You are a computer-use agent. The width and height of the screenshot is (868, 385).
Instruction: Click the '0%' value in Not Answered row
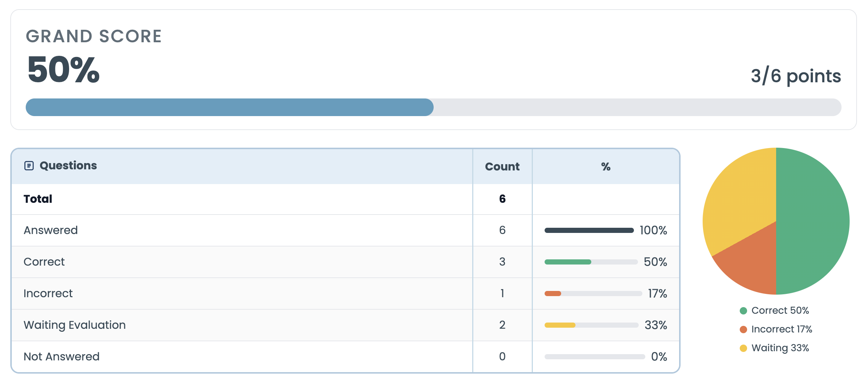coord(659,357)
